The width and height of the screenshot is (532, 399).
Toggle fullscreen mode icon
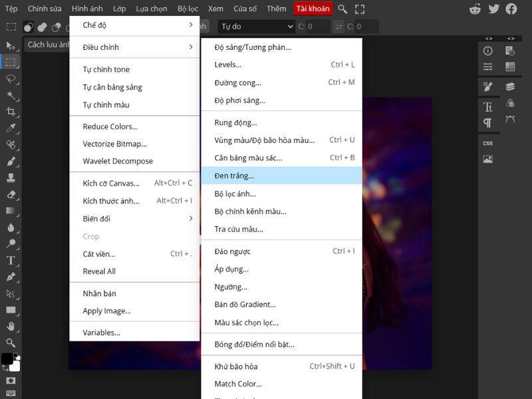pyautogui.click(x=360, y=9)
